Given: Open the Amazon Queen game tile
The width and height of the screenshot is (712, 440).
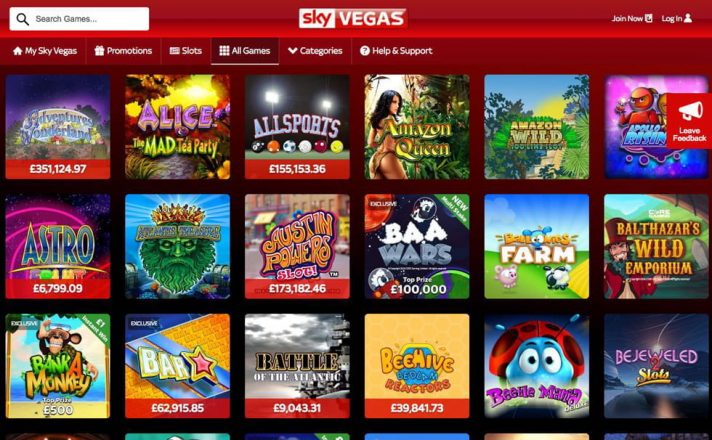Looking at the screenshot, I should coord(417,127).
